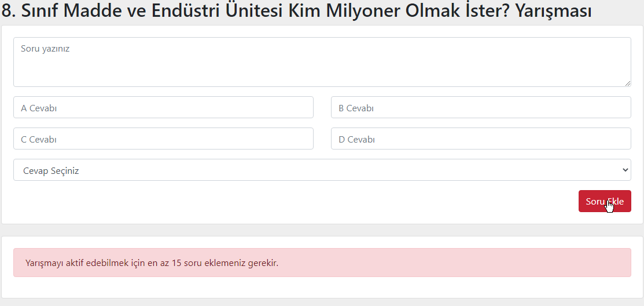Grab the textarea resize handle corner
This screenshot has height=306, width=644.
628,83
